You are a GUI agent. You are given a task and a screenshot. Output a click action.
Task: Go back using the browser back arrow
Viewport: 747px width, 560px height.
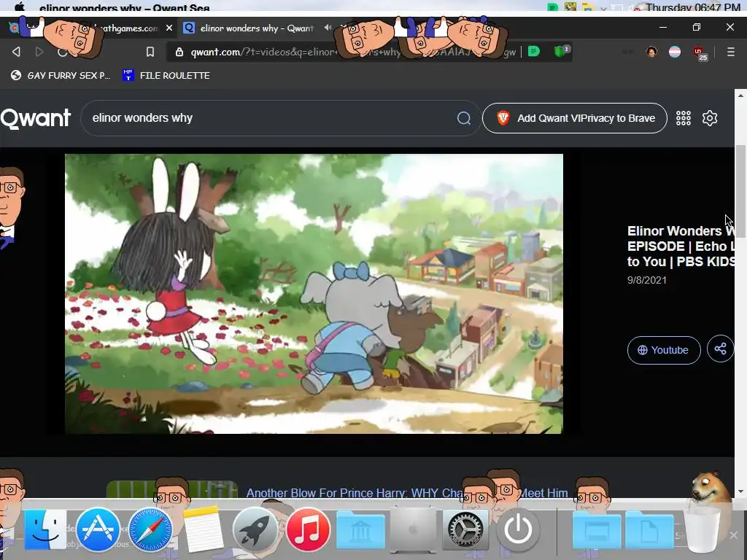click(16, 52)
